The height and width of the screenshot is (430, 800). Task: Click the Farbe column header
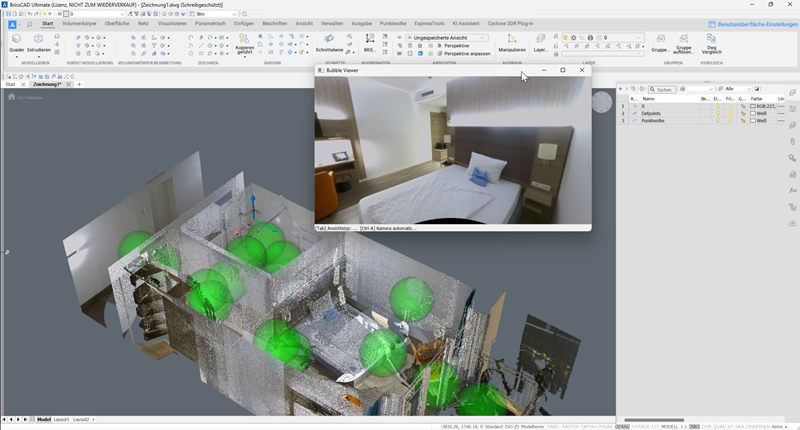point(756,98)
